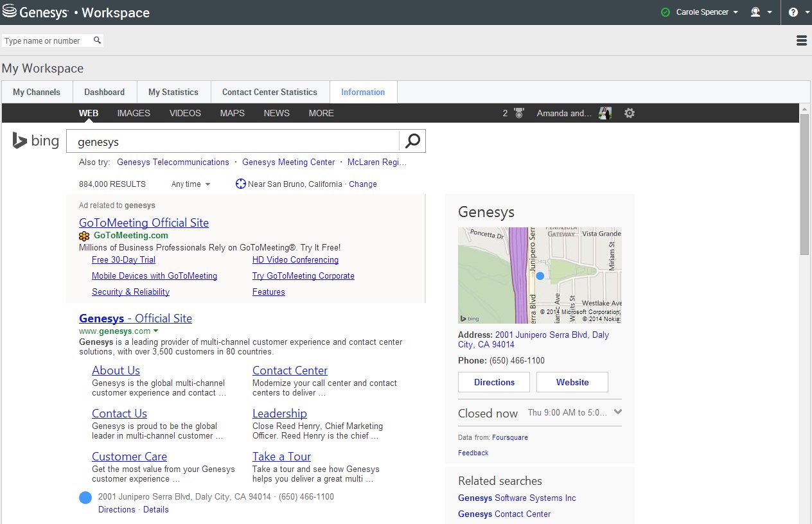The height and width of the screenshot is (524, 812).
Task: Expand the Closed now hours chevron
Action: 617,412
